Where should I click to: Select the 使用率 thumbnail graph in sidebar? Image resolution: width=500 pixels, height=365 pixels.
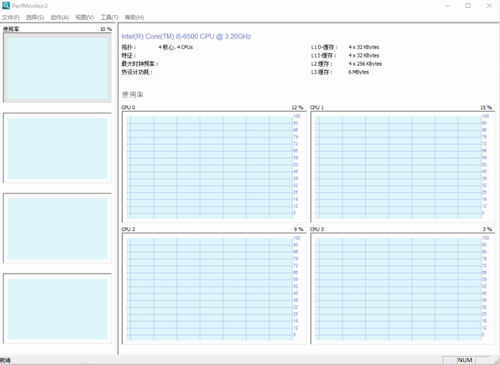57,68
